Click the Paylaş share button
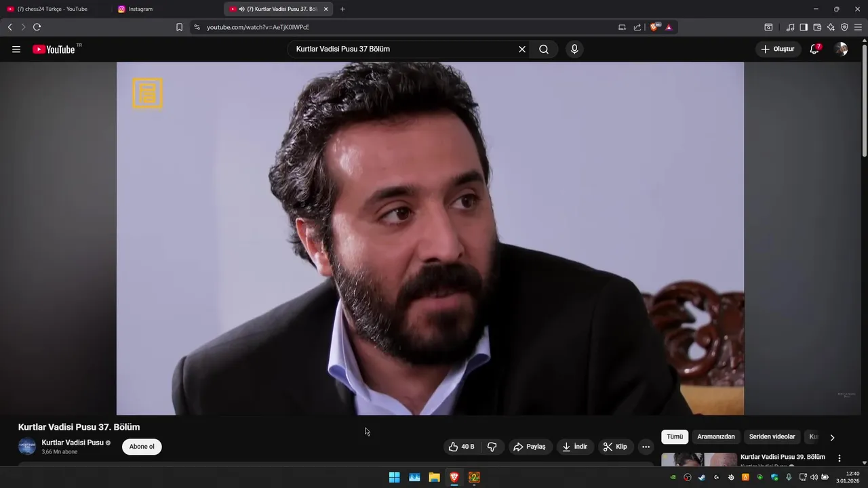Viewport: 868px width, 488px height. tap(530, 447)
